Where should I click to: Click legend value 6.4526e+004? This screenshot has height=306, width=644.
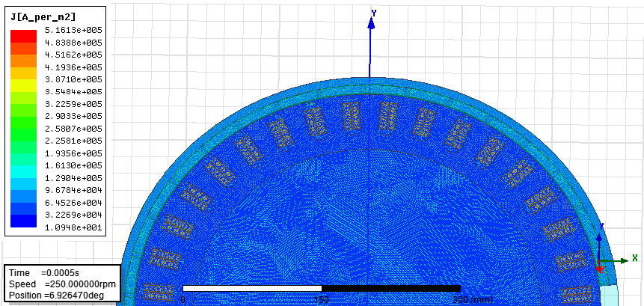click(x=74, y=203)
